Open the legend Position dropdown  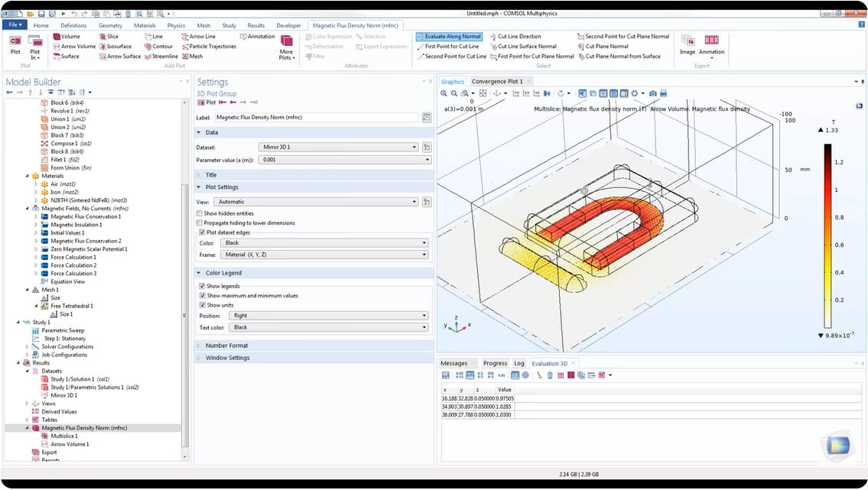pyautogui.click(x=329, y=316)
